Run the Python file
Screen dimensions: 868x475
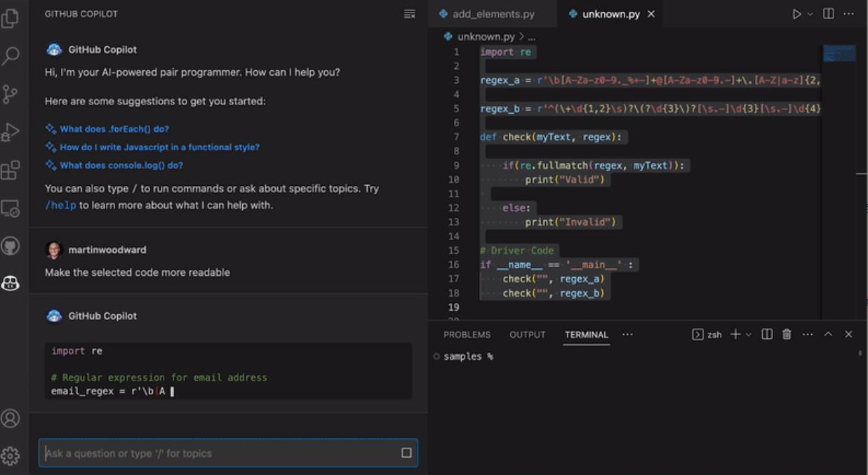click(x=796, y=14)
